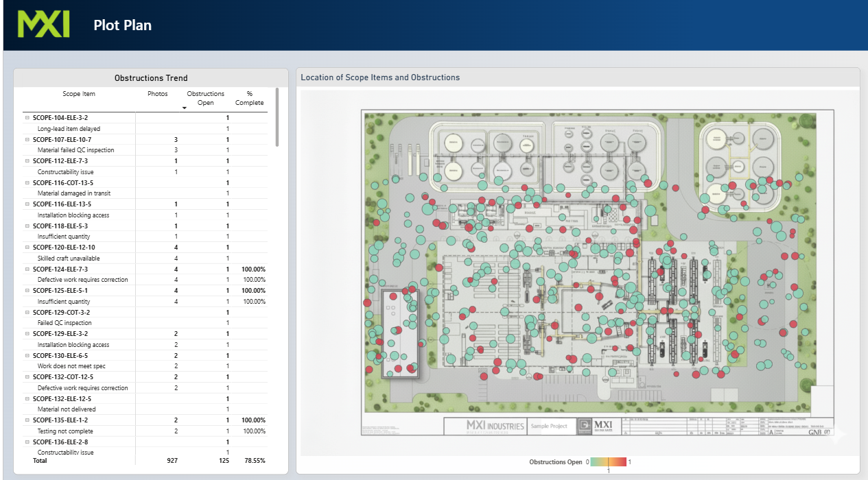Sort by Obstructions Open column header
868x480 pixels.
pyautogui.click(x=206, y=98)
